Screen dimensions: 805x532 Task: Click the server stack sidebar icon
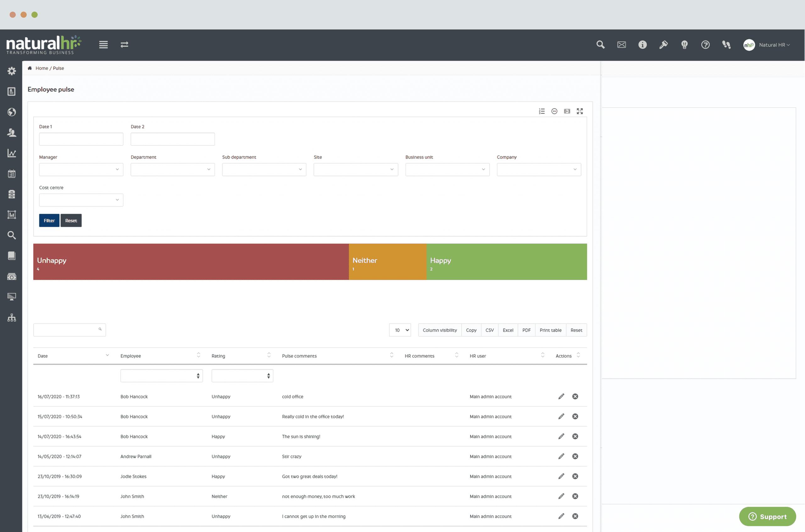(x=12, y=194)
